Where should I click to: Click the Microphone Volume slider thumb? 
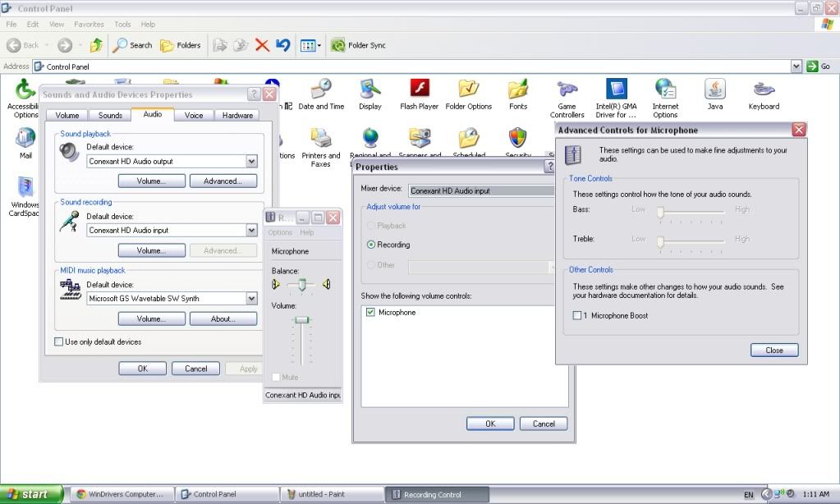(x=302, y=320)
